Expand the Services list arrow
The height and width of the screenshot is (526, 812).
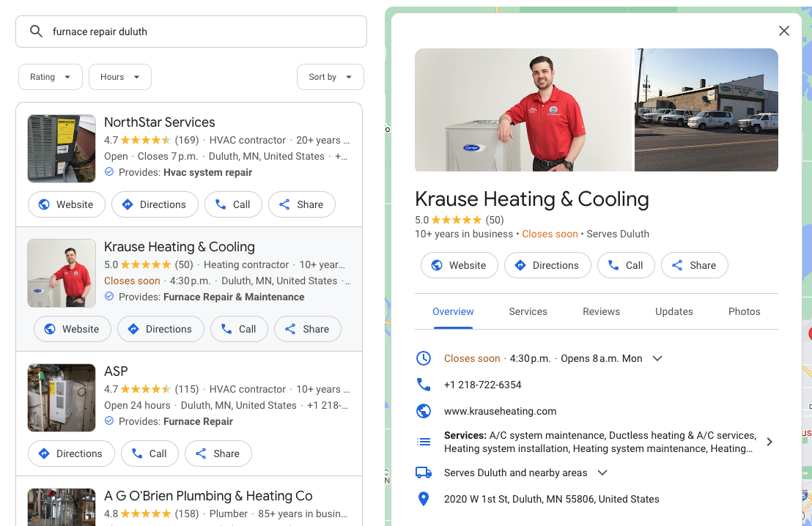(x=769, y=442)
